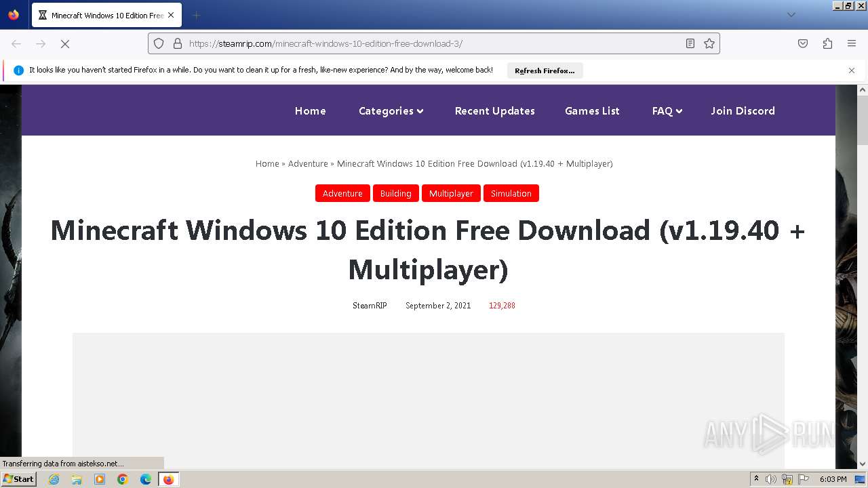Screen dimensions: 868x488
Task: Open the Firefox View icon
Action: 14,15
